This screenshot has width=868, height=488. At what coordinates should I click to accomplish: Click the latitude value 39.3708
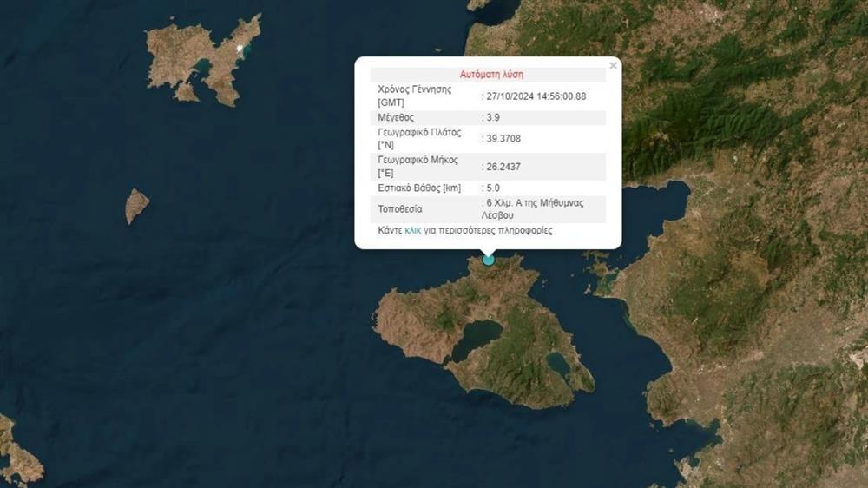click(503, 139)
